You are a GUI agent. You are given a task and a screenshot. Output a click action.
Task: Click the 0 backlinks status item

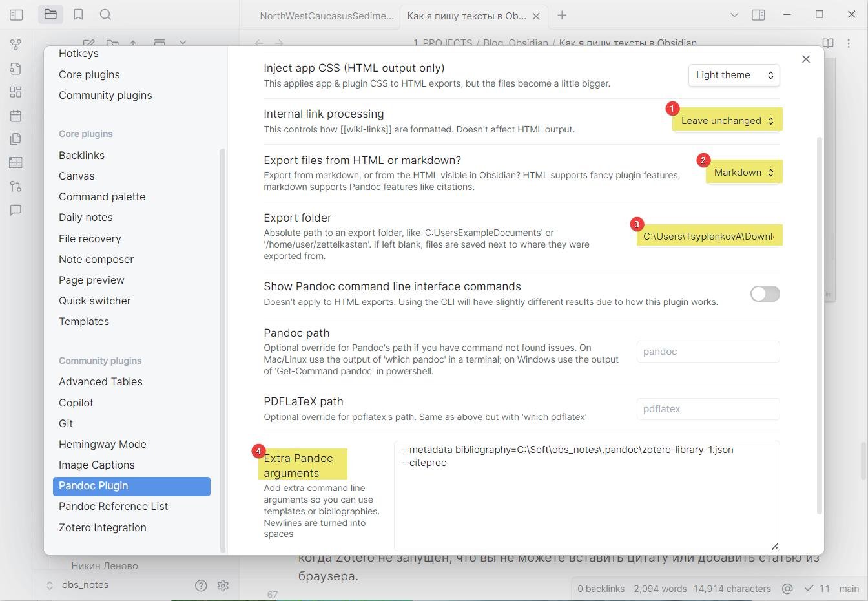[601, 589]
